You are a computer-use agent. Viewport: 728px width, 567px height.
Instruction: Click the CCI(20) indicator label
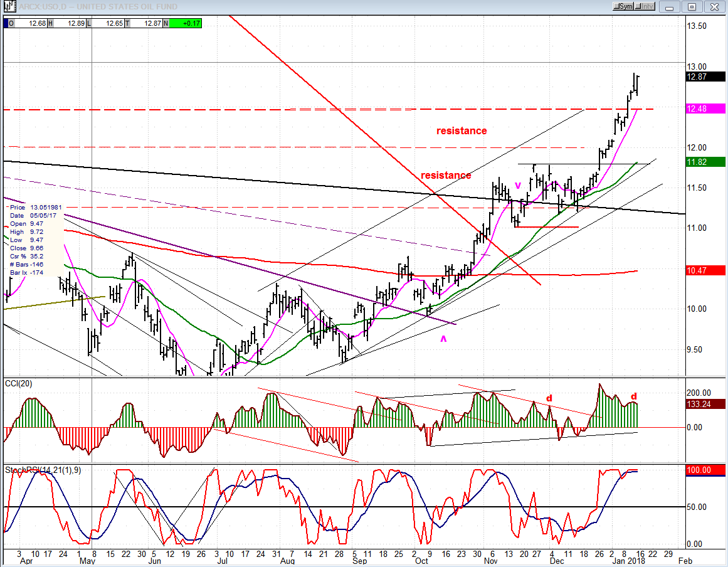(18, 384)
